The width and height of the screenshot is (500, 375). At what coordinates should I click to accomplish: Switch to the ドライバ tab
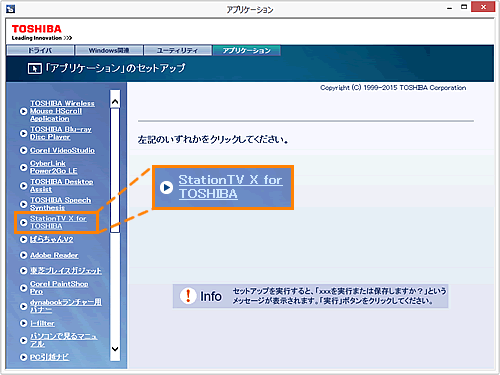tap(40, 51)
